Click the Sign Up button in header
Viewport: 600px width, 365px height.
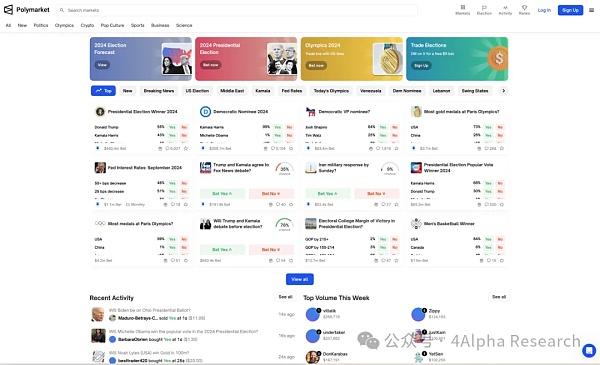570,10
